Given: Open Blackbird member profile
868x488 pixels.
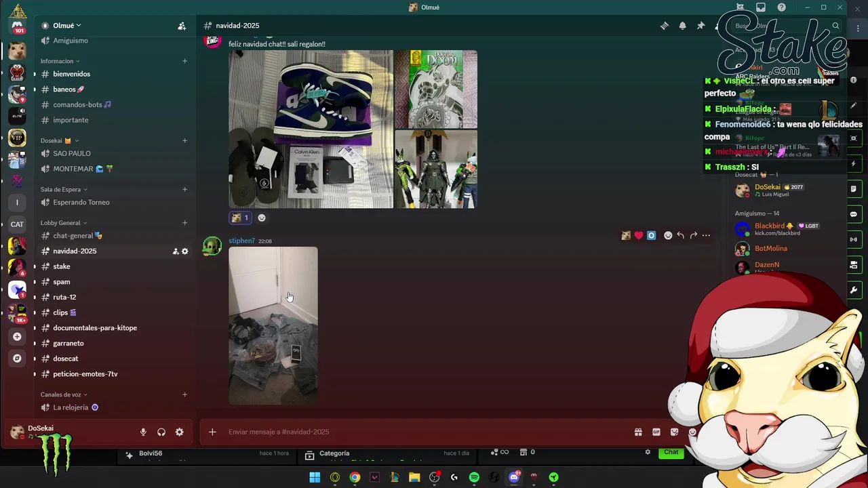Looking at the screenshot, I should pyautogui.click(x=770, y=226).
